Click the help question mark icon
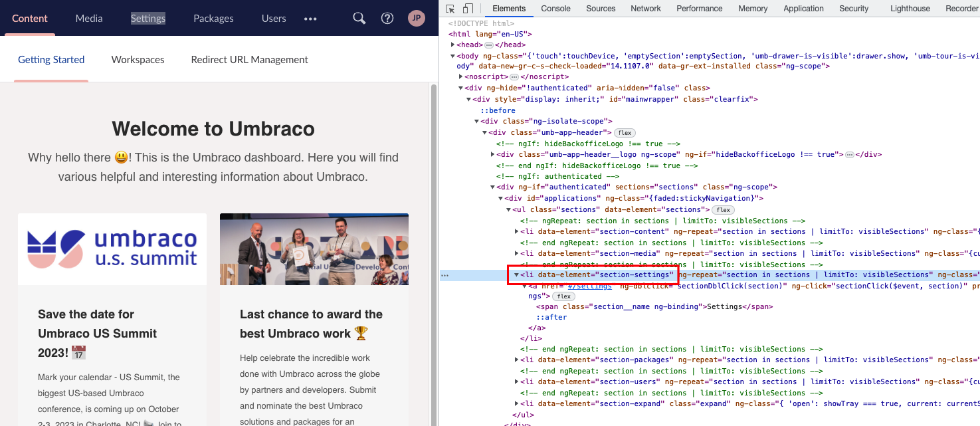Screen dimensions: 980x426 pos(387,19)
